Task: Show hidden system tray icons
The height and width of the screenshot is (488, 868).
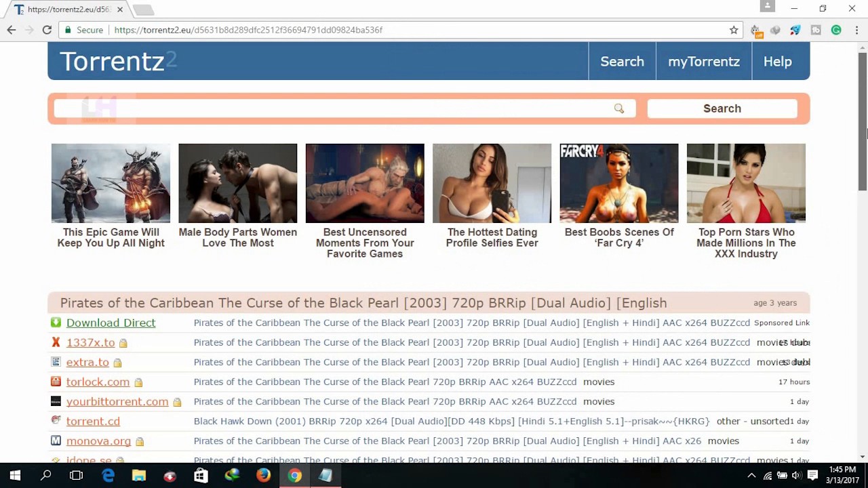Action: (751, 476)
